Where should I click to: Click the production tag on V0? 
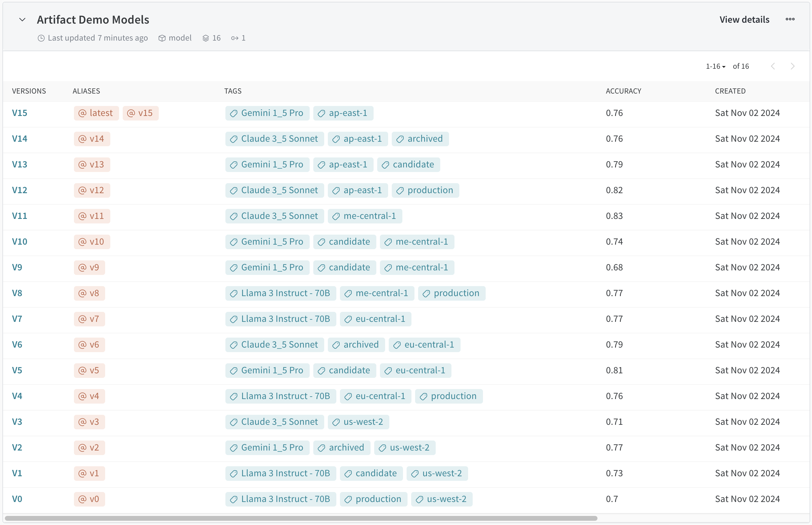[x=374, y=499]
